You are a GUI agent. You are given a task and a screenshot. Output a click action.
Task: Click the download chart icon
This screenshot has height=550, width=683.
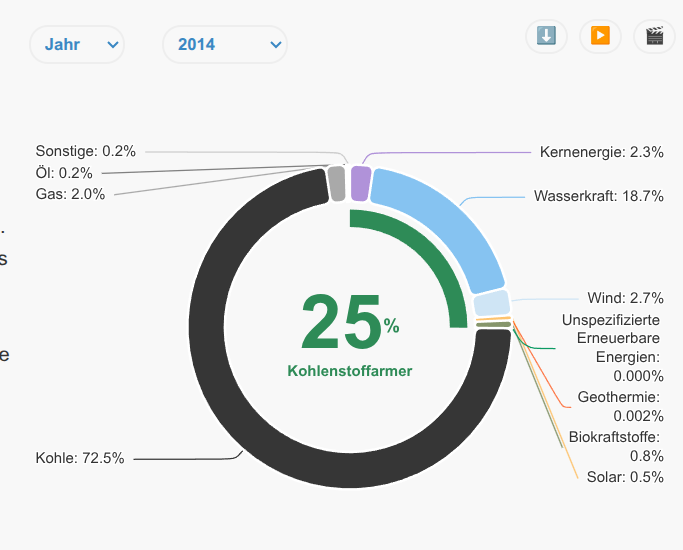point(546,36)
